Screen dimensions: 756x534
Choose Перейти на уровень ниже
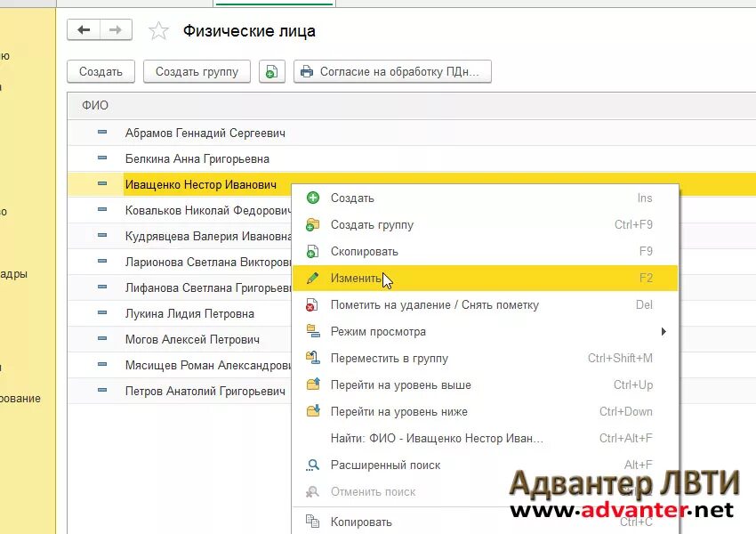click(x=485, y=411)
